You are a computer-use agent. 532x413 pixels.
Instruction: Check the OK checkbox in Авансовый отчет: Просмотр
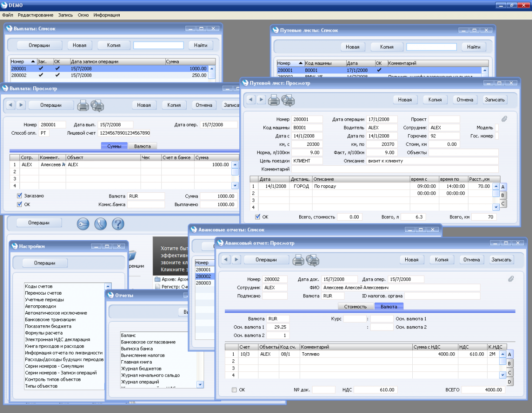(x=234, y=390)
